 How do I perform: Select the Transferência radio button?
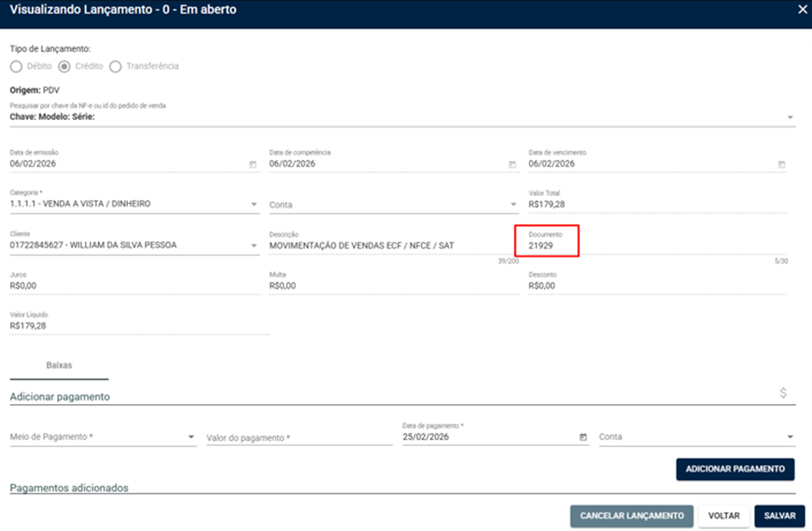(x=116, y=66)
